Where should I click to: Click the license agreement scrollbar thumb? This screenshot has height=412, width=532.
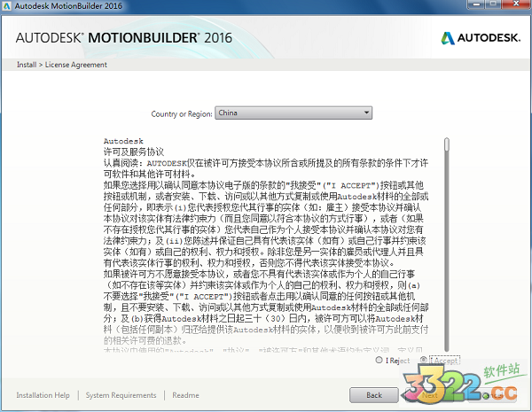(x=447, y=144)
